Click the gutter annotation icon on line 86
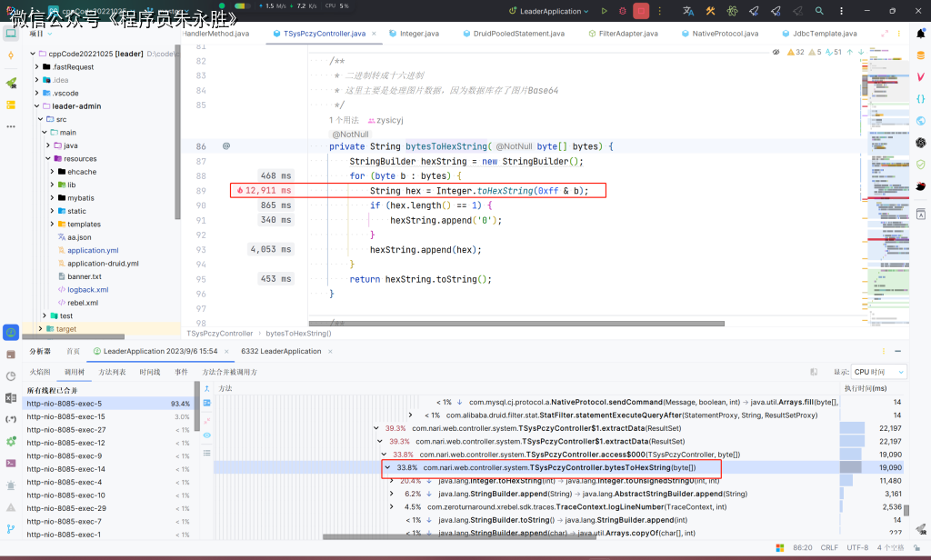931x560 pixels. coord(226,146)
